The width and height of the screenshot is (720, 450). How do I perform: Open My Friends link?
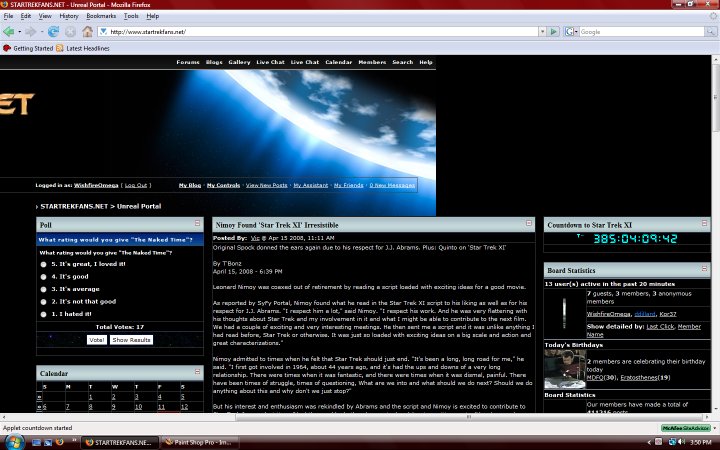[349, 185]
